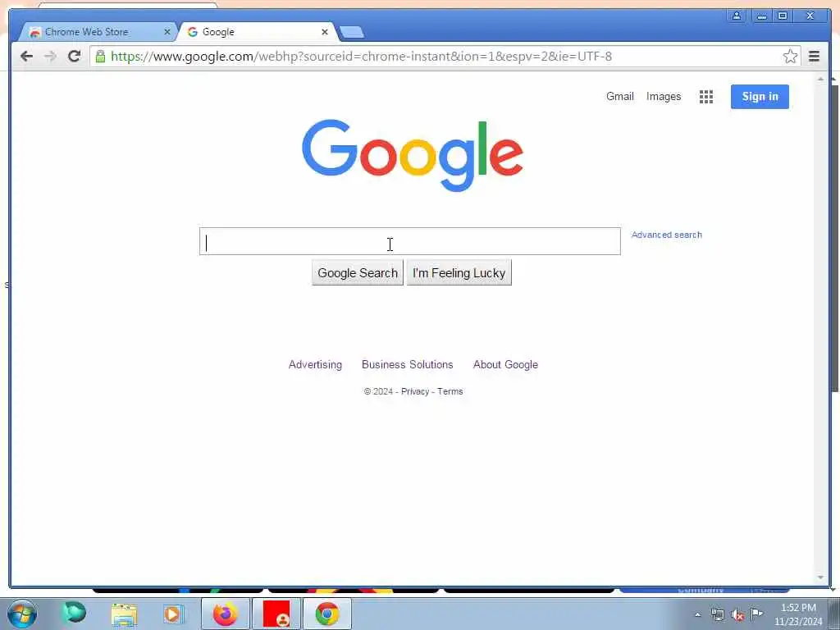Click the address bar URL
This screenshot has height=630, width=840.
[361, 57]
